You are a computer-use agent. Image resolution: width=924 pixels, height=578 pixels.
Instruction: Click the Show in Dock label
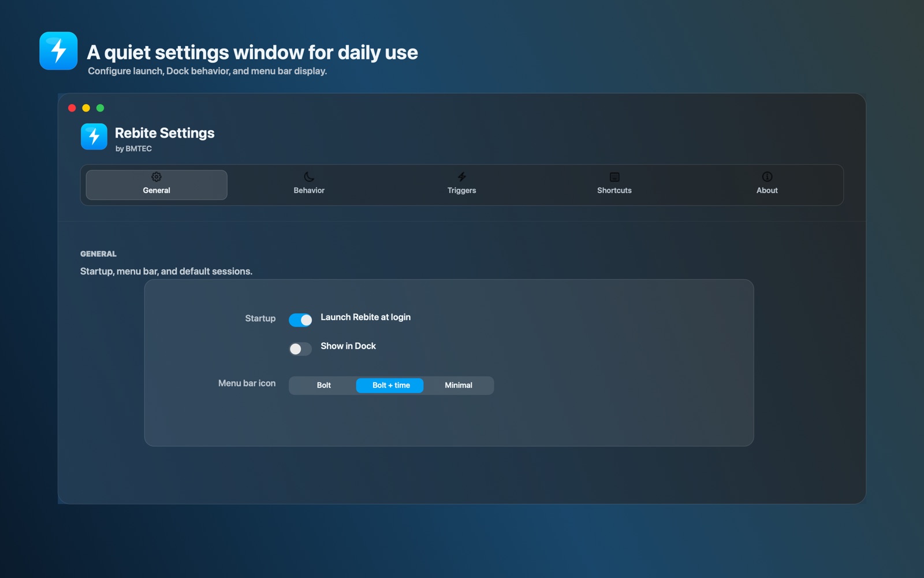click(x=348, y=346)
